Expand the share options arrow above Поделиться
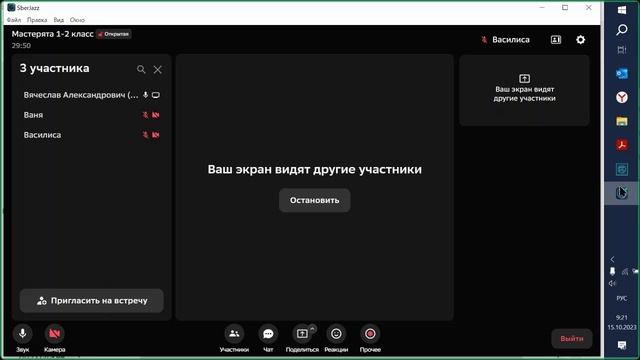The height and width of the screenshot is (360, 640). [x=312, y=328]
